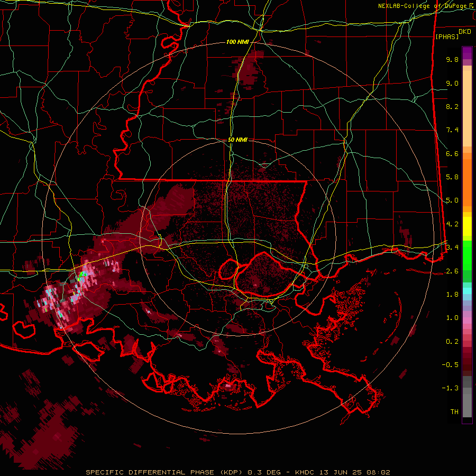
Task: Click the 6.6 value on the scale
Action: tap(452, 153)
